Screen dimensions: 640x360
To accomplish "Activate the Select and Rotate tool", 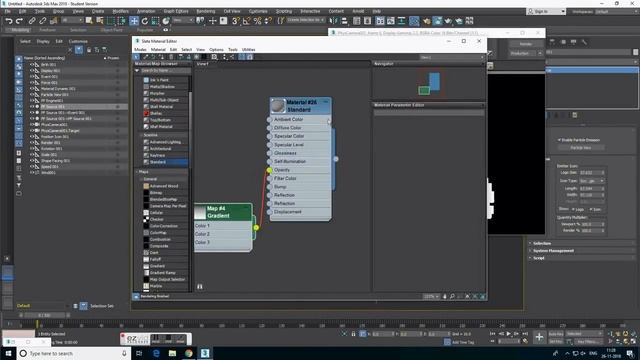I will click(x=144, y=21).
